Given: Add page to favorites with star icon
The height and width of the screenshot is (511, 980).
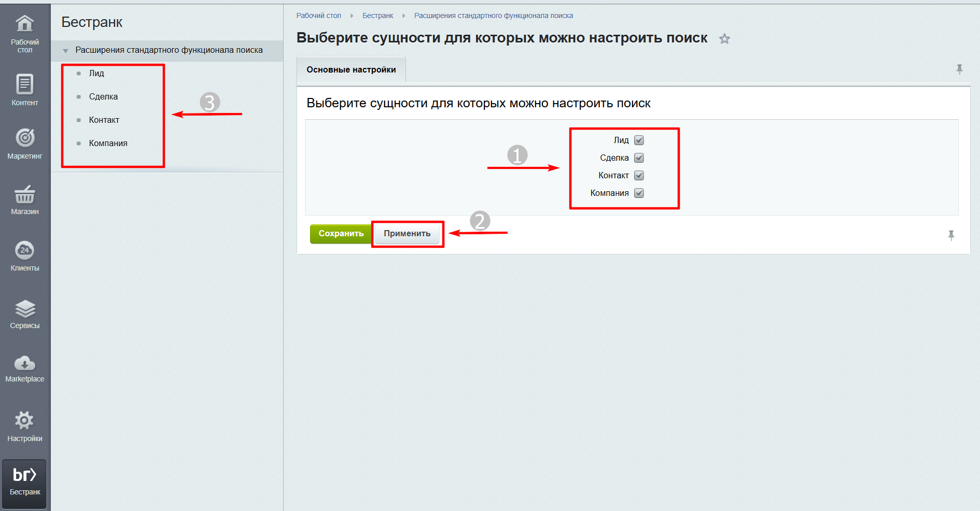Looking at the screenshot, I should tap(724, 39).
